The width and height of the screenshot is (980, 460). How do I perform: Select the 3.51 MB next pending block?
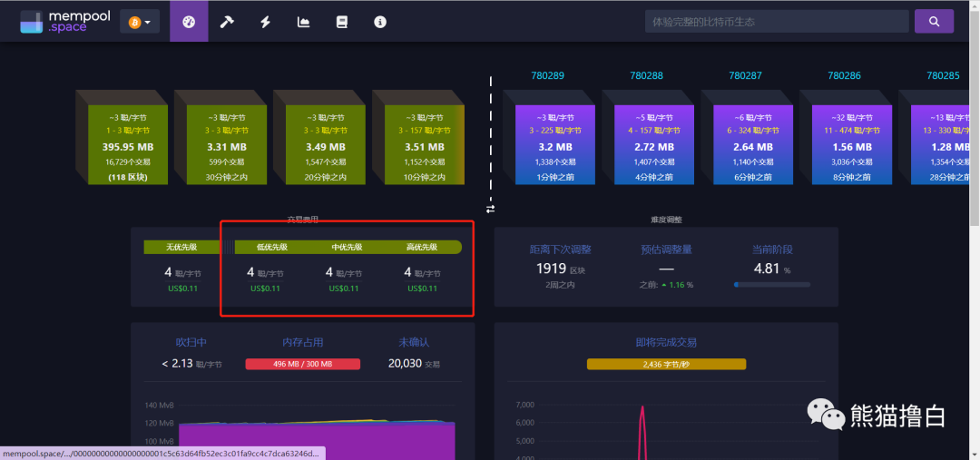click(x=425, y=144)
